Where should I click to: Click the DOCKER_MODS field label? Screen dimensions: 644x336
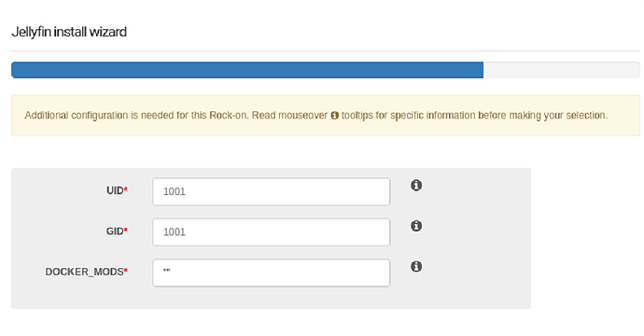[x=85, y=272]
